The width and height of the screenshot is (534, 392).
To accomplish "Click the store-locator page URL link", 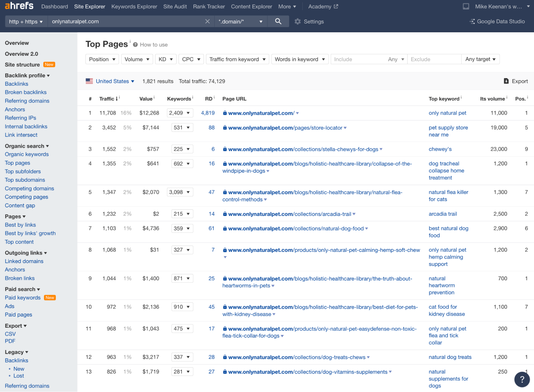I will (x=285, y=128).
